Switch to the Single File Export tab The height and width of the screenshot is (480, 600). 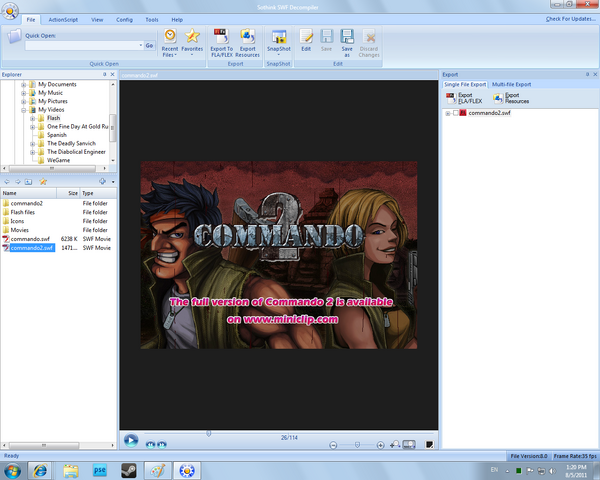[x=465, y=84]
